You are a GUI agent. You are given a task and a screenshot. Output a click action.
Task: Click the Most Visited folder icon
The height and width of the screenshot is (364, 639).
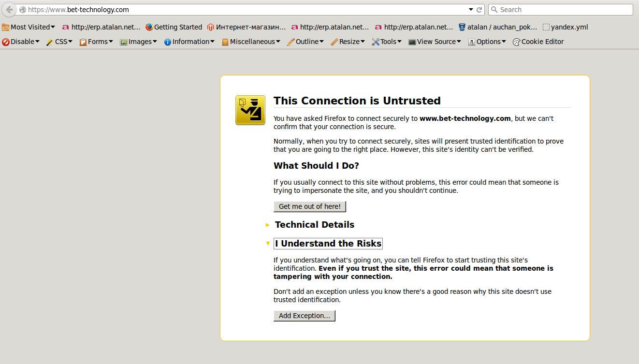click(6, 28)
